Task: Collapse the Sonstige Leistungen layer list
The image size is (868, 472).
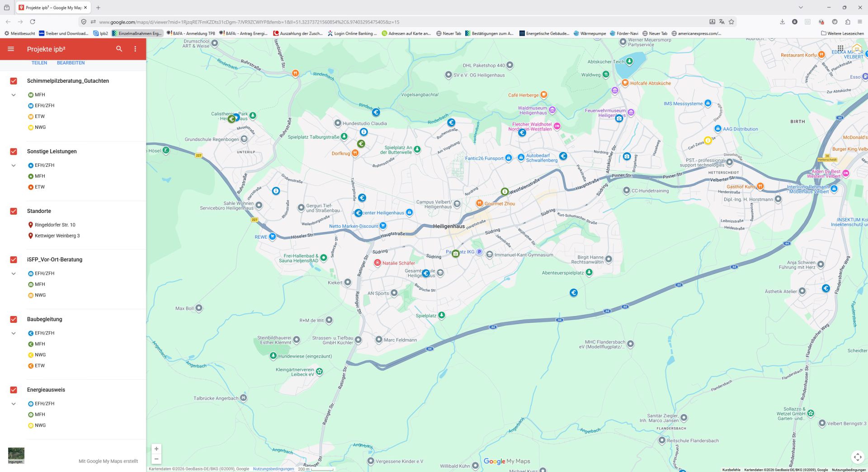Action: click(x=14, y=165)
